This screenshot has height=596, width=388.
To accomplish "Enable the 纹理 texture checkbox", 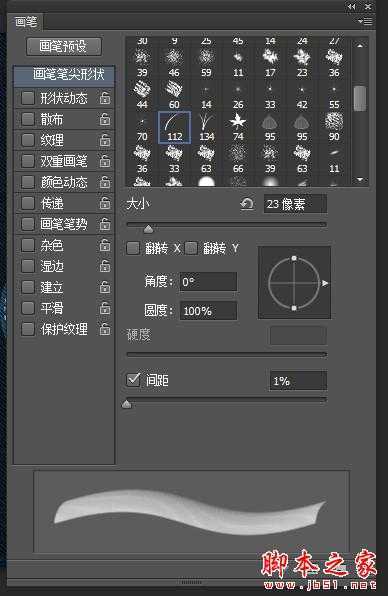I will 28,140.
